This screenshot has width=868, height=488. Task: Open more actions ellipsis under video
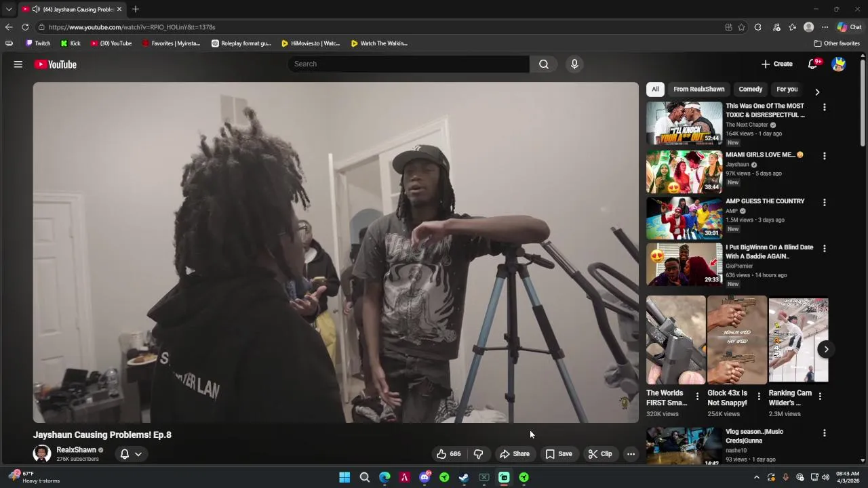pos(631,454)
